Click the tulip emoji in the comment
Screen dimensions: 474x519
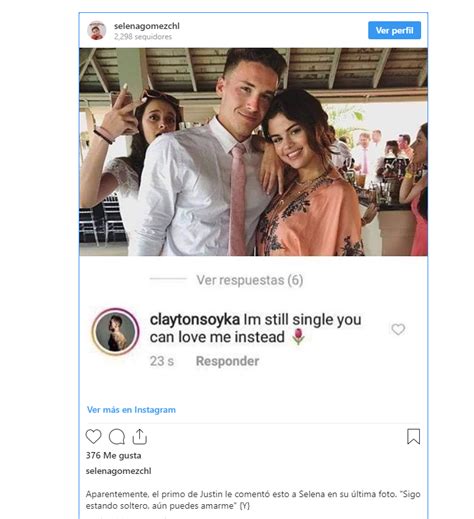[298, 337]
